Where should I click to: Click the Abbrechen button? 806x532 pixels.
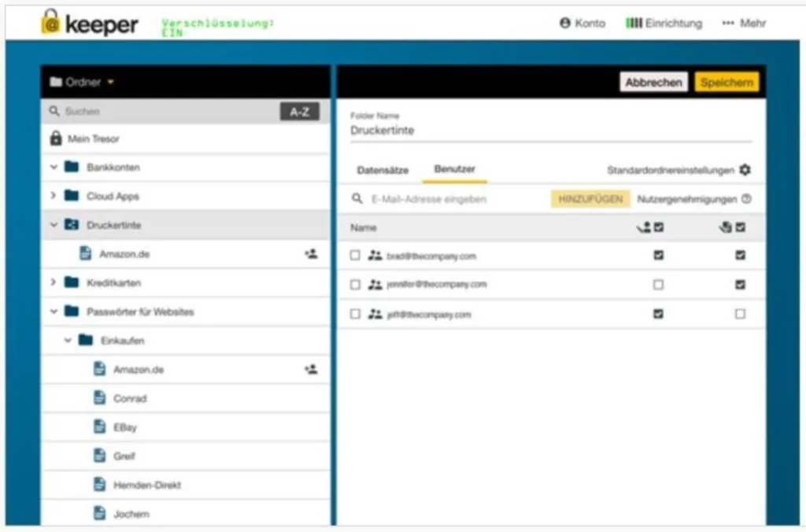[x=653, y=83]
